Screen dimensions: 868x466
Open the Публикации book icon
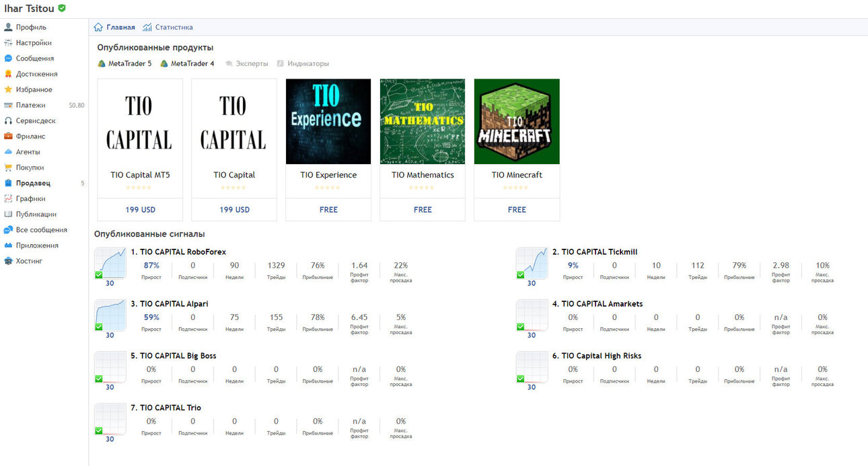[x=8, y=214]
